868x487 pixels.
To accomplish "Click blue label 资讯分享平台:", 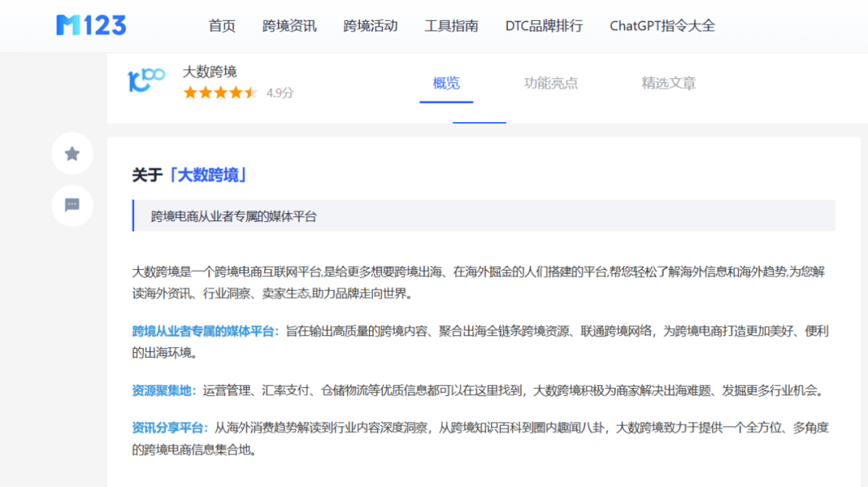I will (170, 428).
